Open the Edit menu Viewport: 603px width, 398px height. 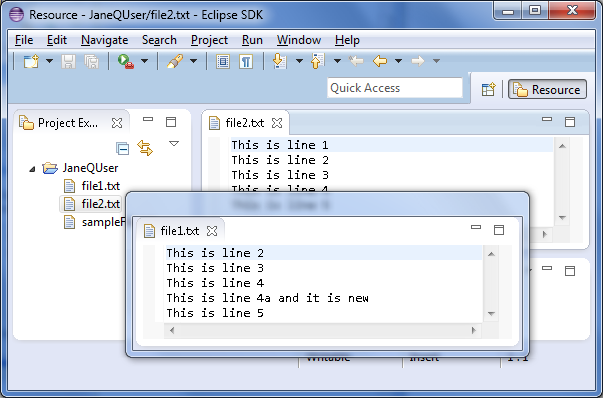coord(57,40)
